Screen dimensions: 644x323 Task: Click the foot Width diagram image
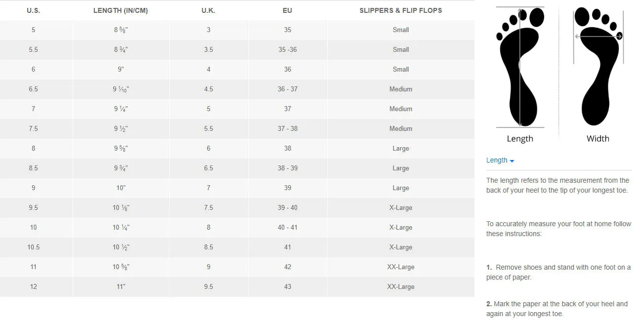pos(598,67)
